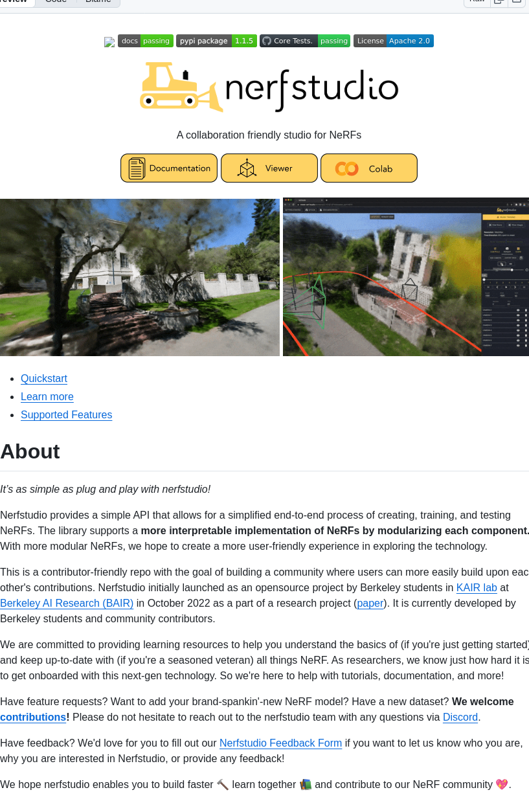
Task: Open the Viewer button with cube icon
Action: point(269,168)
